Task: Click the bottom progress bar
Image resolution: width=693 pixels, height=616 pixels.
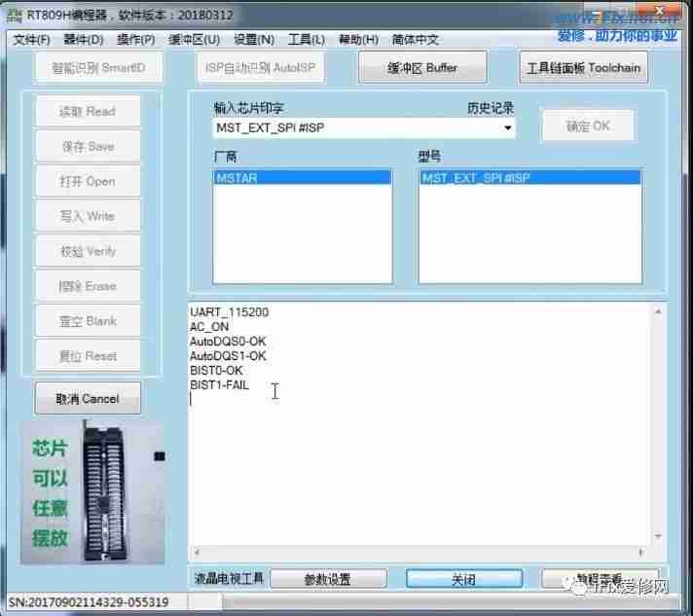Action: click(x=451, y=601)
